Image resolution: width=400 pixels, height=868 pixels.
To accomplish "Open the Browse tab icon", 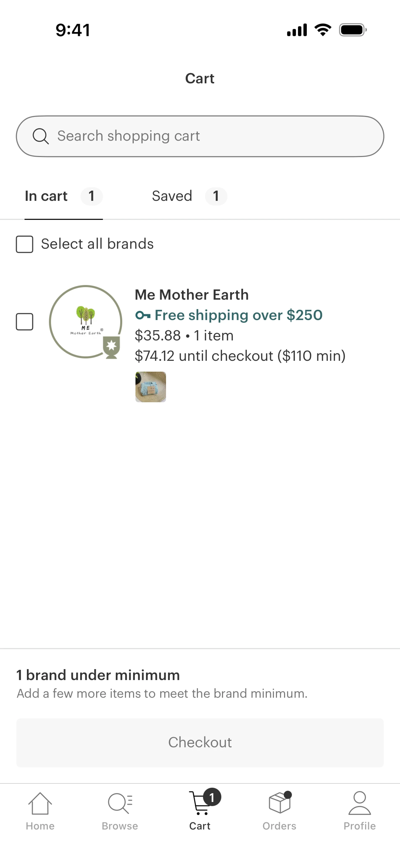I will click(120, 804).
